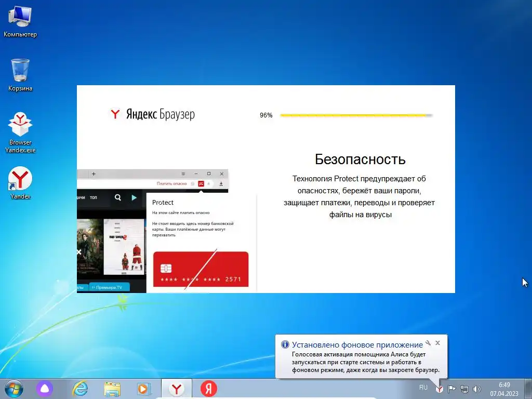Click the Show desktop strip at the taskbar end
Viewport: 532px width, 399px height.
point(528,389)
